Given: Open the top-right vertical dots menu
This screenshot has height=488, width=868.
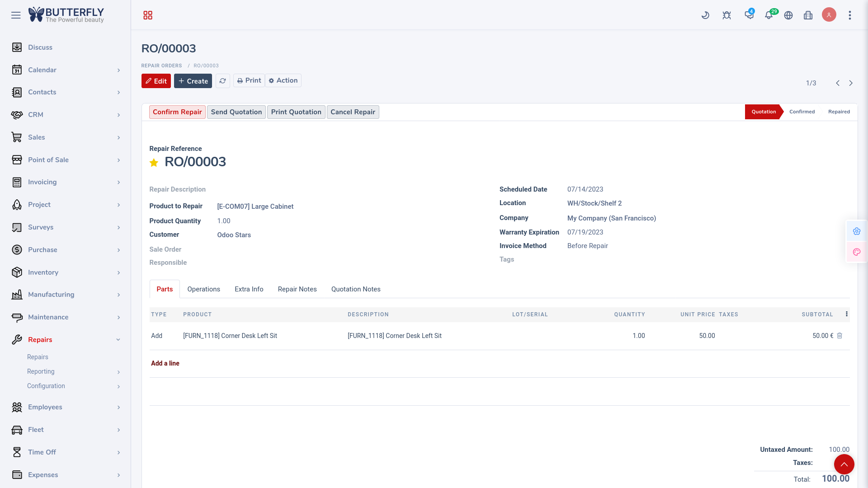Looking at the screenshot, I should tap(850, 15).
